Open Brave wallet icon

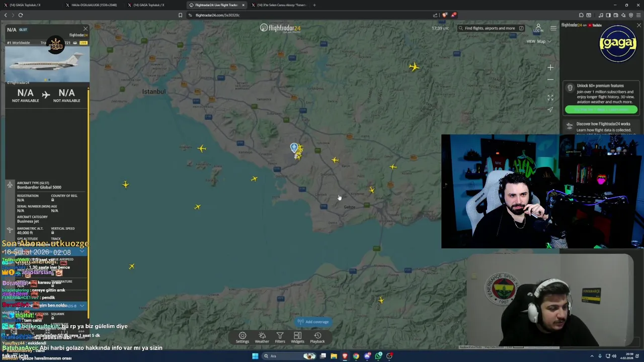tap(615, 15)
